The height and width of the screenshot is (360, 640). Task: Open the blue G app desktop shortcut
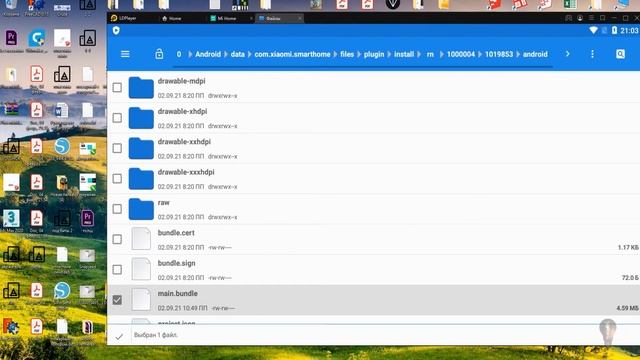(36, 38)
